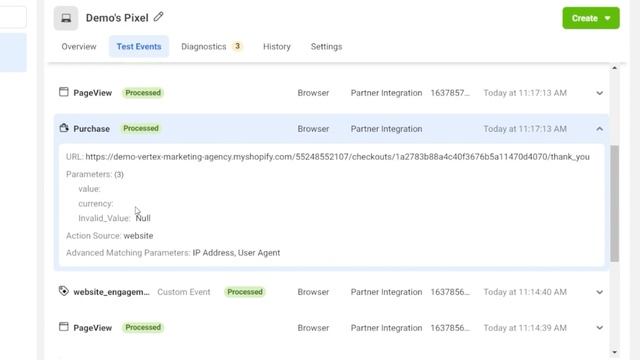Click the 11:14:39 AM PageView window icon
Image resolution: width=640 pixels, height=360 pixels.
64,327
